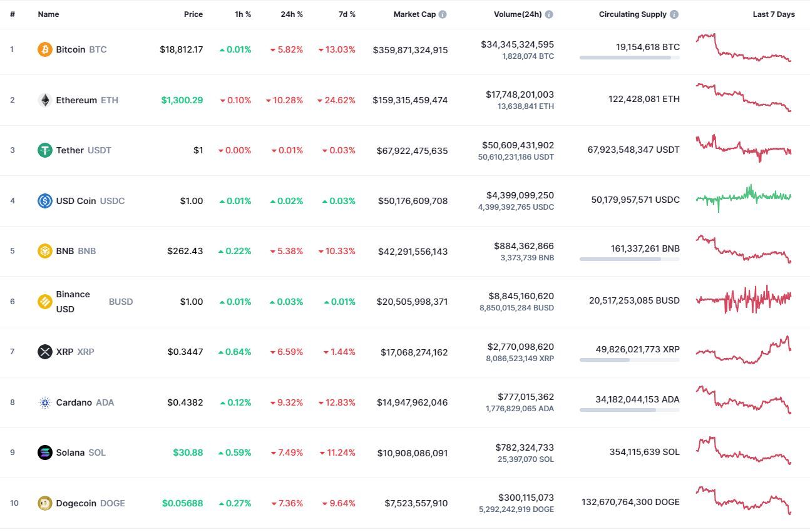Open Ethereum's last 7 days sparkline chart
810x532 pixels.
point(744,98)
